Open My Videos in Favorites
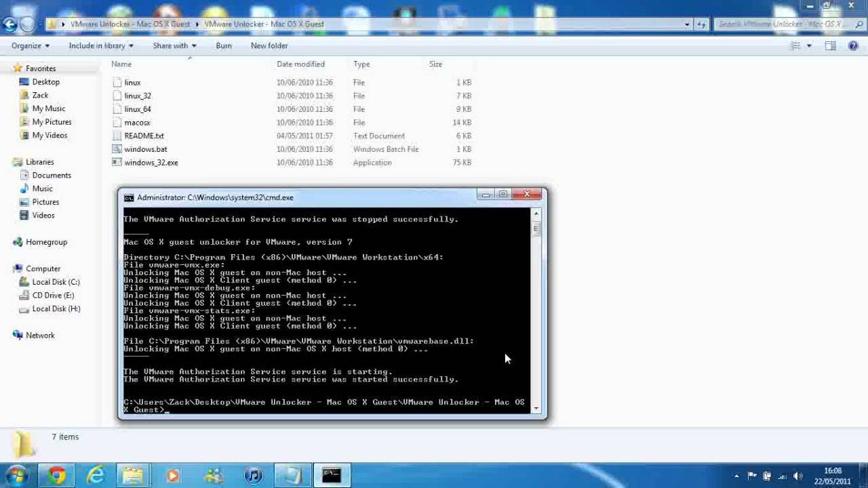 point(50,135)
